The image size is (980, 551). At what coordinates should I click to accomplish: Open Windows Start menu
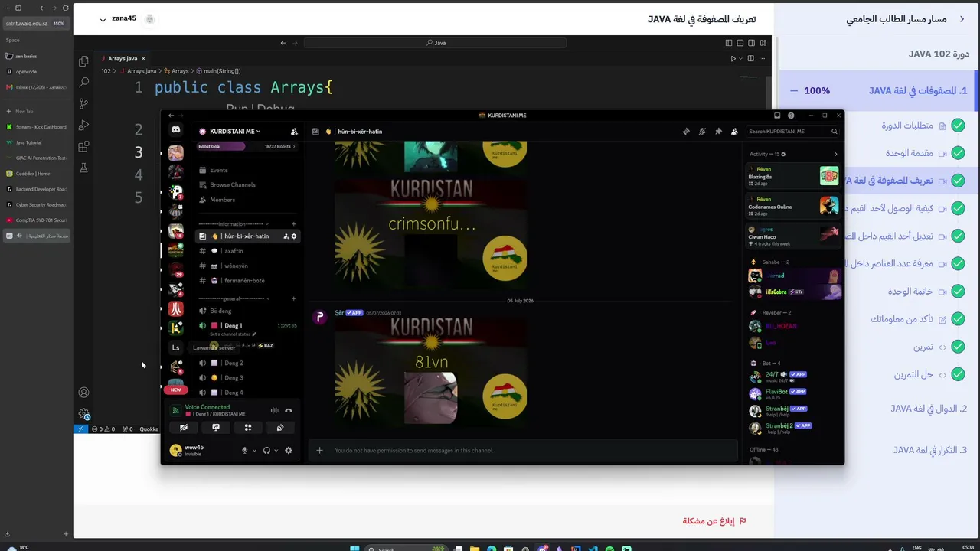point(354,548)
